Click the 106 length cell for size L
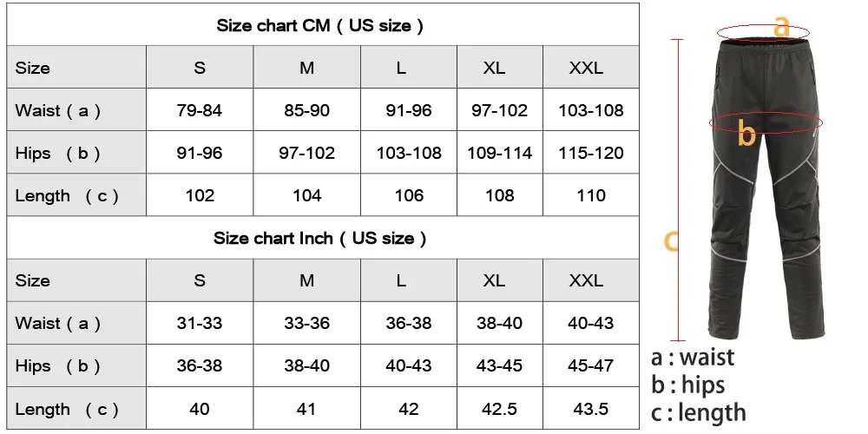Image resolution: width=868 pixels, height=434 pixels. click(x=409, y=195)
